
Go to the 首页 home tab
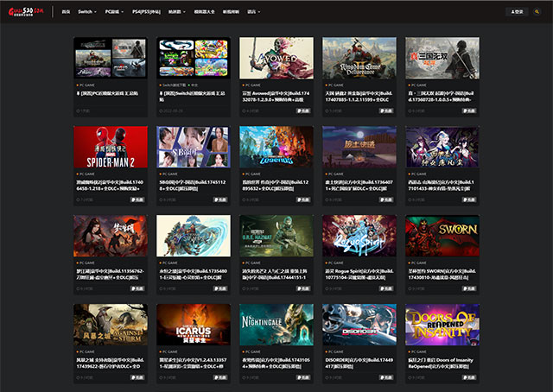66,12
